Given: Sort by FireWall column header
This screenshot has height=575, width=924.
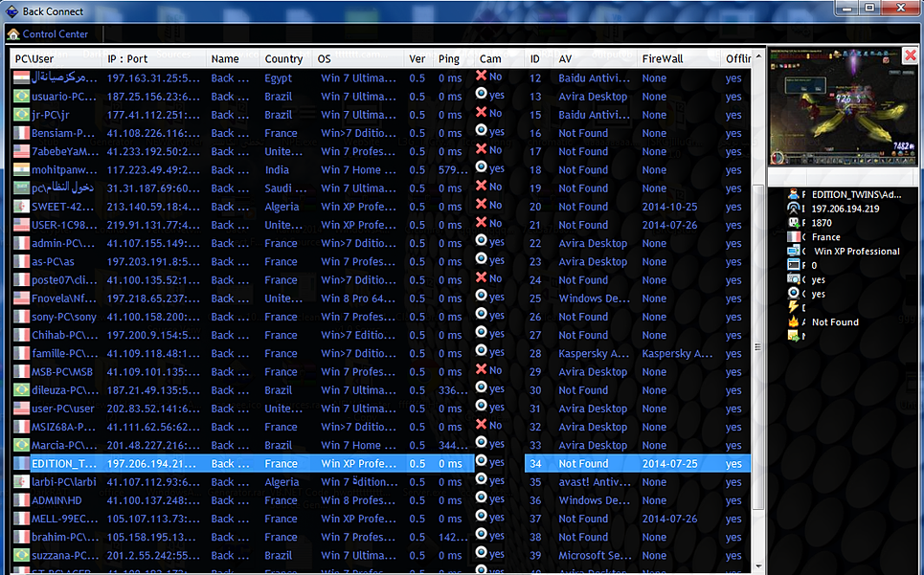Looking at the screenshot, I should 679,59.
